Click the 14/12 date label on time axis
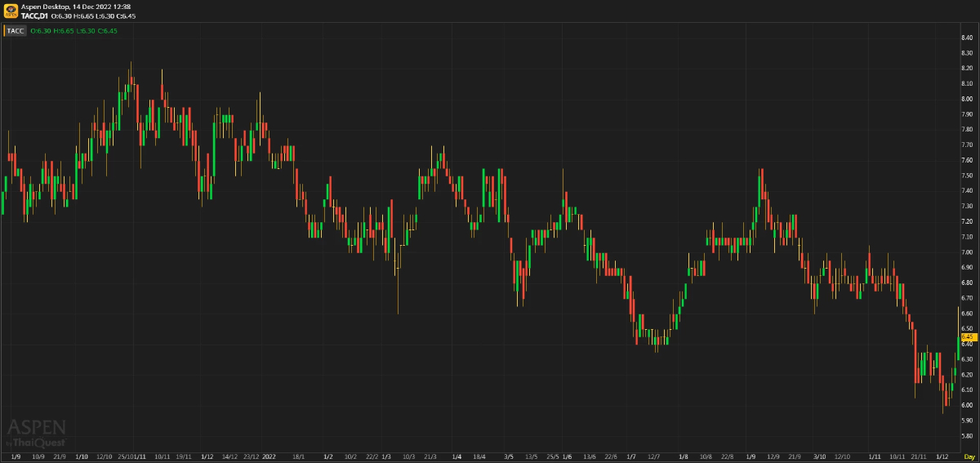This screenshot has width=980, height=463. [x=229, y=456]
